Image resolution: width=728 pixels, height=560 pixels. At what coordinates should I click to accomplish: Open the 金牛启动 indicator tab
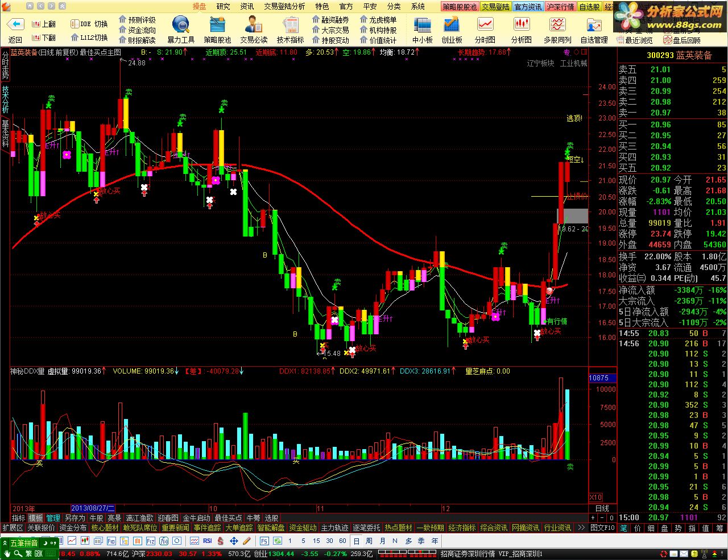click(196, 518)
